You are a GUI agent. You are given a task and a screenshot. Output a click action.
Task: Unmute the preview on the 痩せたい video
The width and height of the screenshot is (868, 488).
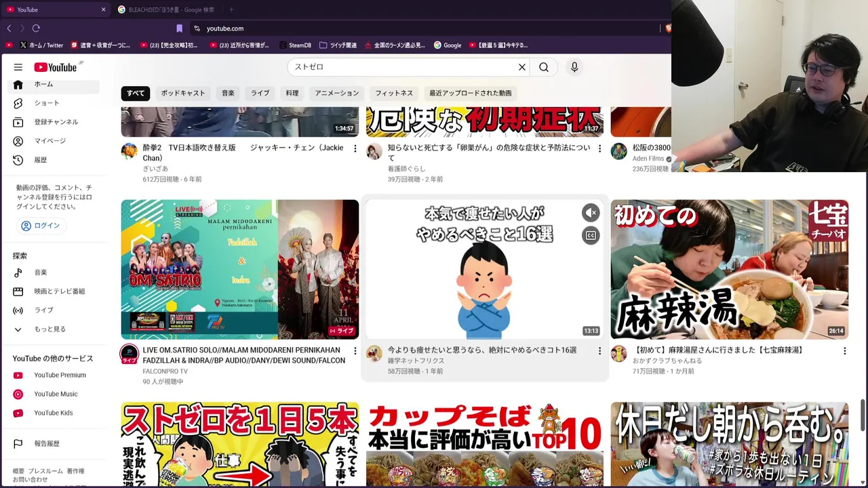591,213
